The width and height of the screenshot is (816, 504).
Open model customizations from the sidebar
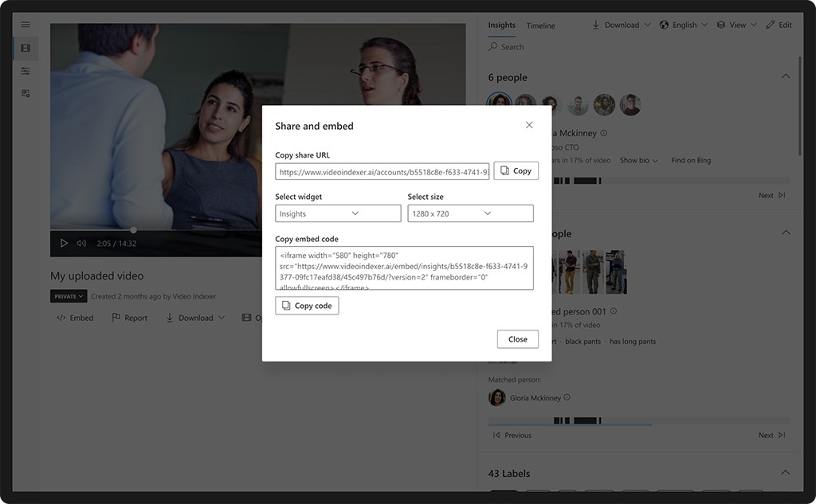click(x=25, y=70)
